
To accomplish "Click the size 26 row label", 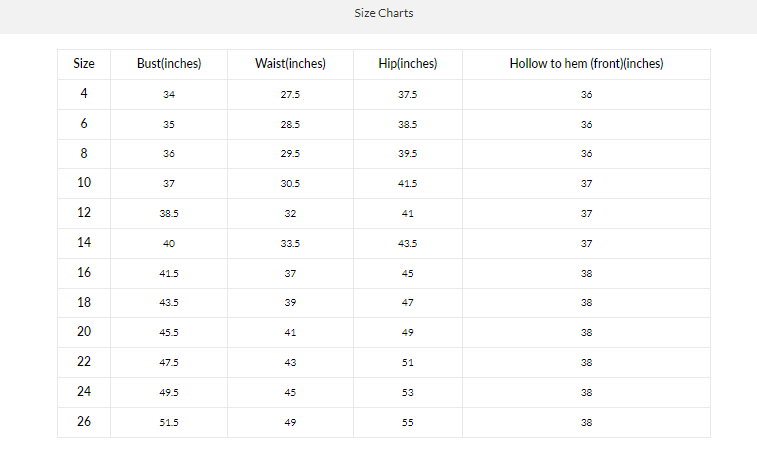I will click(84, 422).
